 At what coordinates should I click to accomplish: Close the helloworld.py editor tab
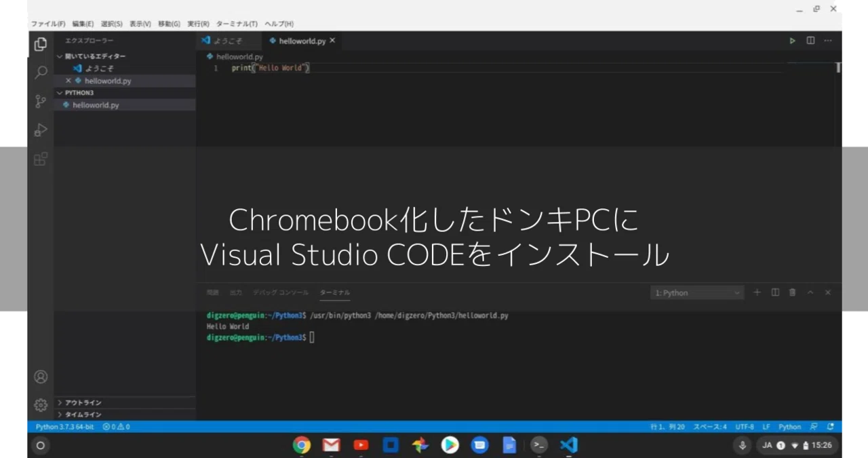(x=332, y=41)
